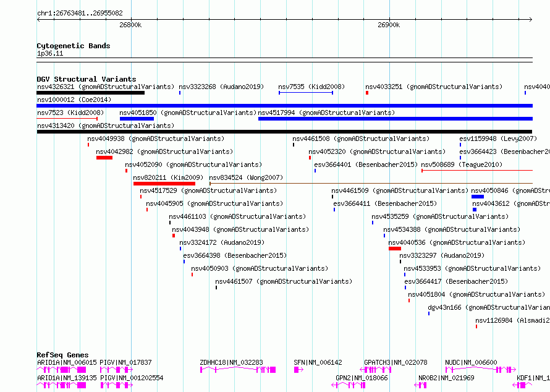Click the nsv7535 blue span line
The height and width of the screenshot is (392, 550).
pyautogui.click(x=306, y=93)
